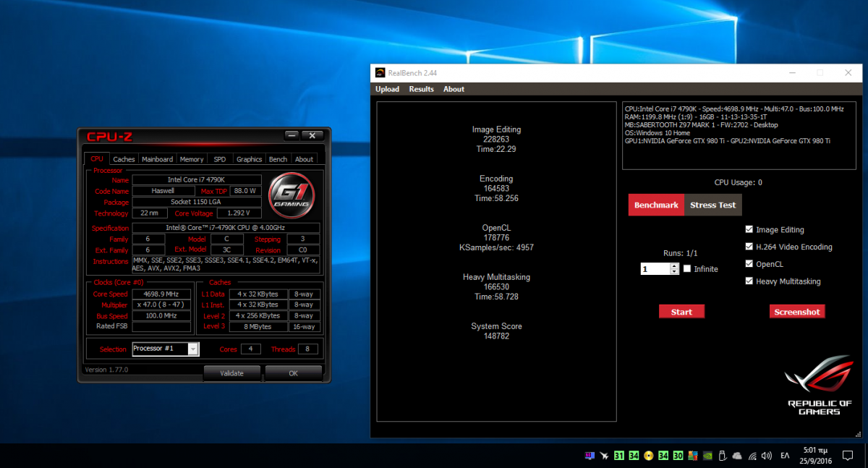The height and width of the screenshot is (468, 868).
Task: Select the Benchmark tab in RealBench
Action: click(x=656, y=205)
